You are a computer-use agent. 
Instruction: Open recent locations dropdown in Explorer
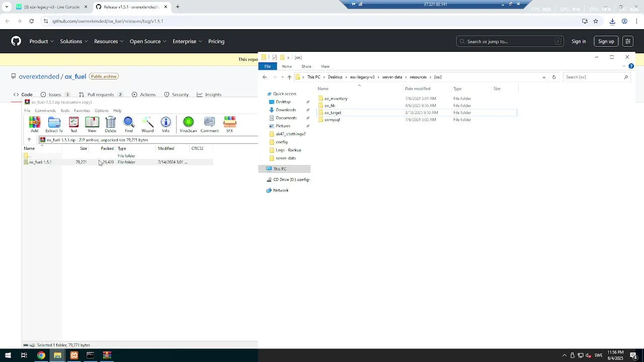[x=282, y=77]
